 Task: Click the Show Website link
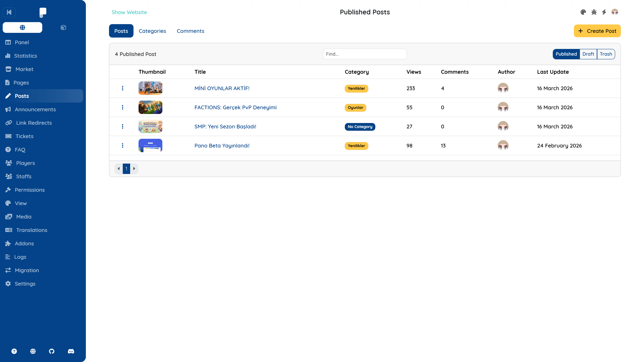click(x=129, y=12)
